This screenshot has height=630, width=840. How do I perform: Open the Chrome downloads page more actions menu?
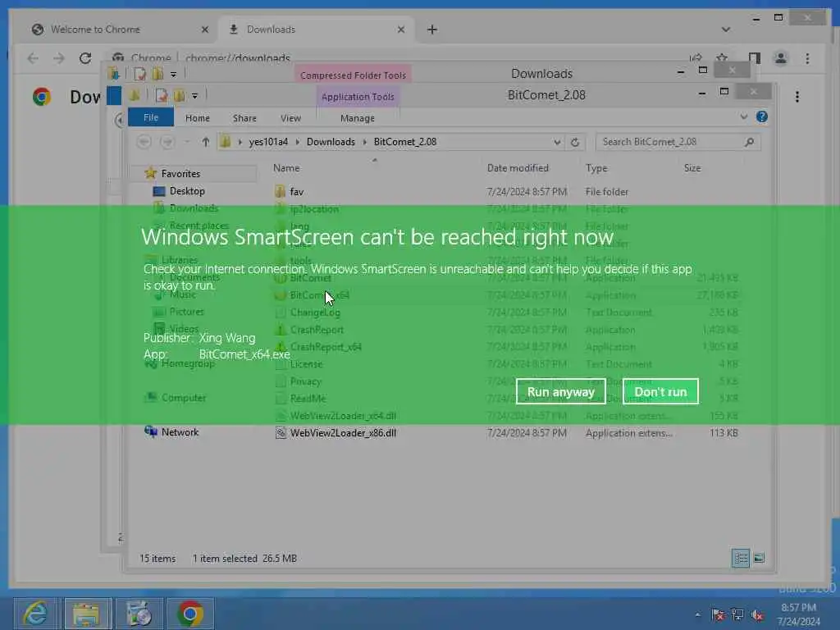coord(797,97)
